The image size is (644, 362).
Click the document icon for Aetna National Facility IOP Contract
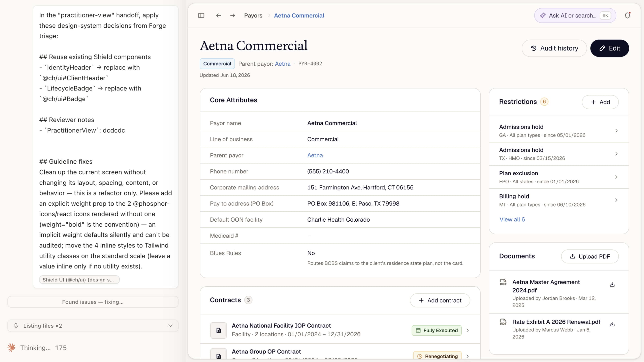(219, 330)
